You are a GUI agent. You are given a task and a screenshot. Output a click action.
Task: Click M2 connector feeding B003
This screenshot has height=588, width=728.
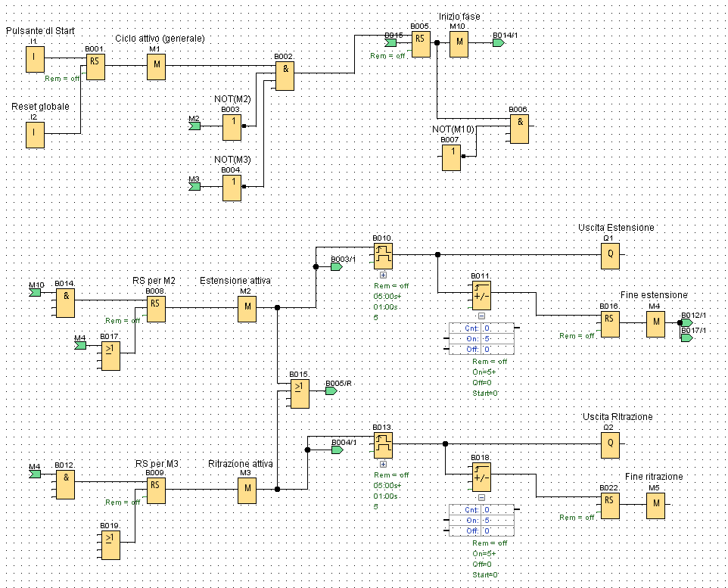pos(194,126)
